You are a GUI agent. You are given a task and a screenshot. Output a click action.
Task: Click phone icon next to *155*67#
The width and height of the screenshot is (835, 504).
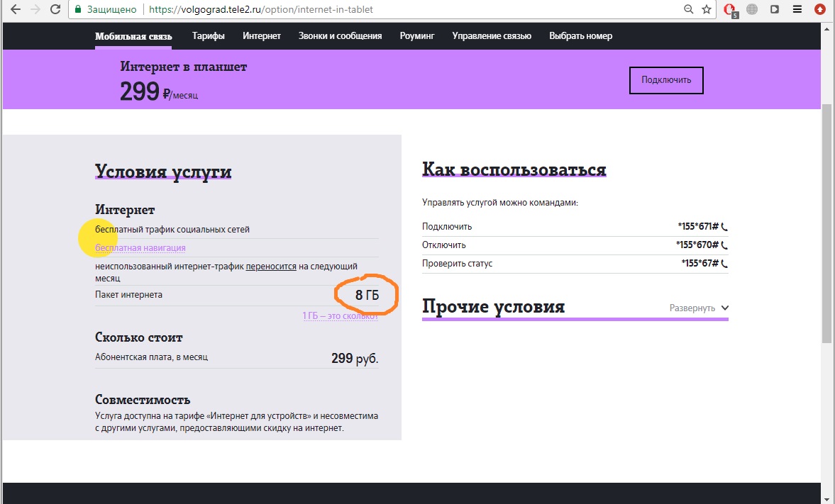click(724, 264)
